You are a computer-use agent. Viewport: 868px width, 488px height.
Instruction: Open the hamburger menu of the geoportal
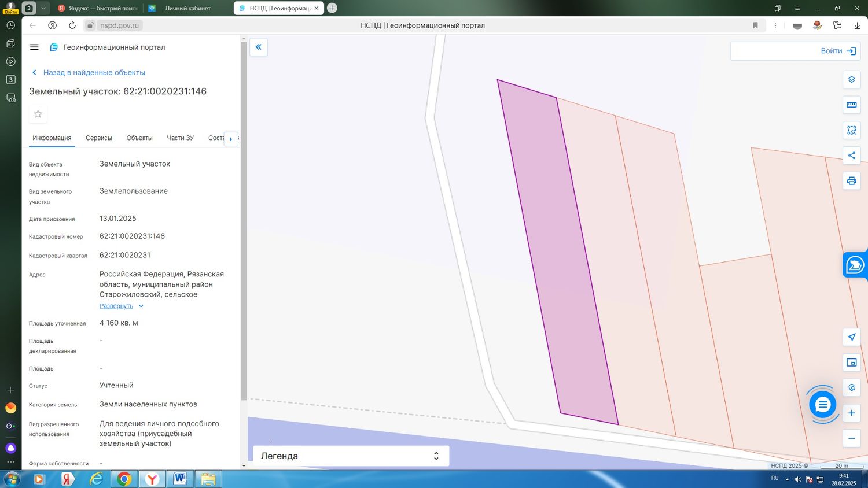(34, 47)
